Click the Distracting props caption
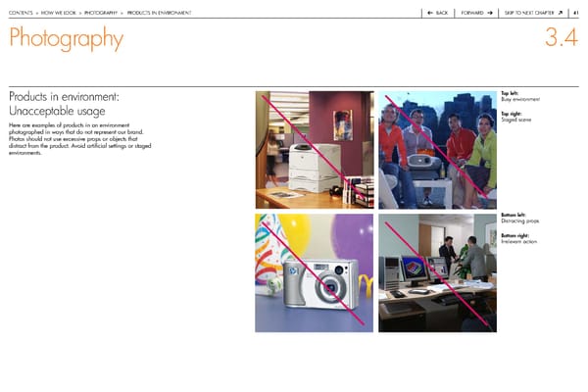The height and width of the screenshot is (392, 588). (520, 222)
